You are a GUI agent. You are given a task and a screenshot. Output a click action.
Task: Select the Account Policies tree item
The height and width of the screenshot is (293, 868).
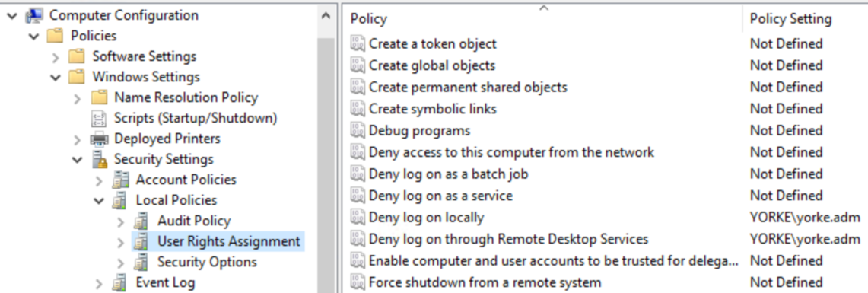(x=186, y=180)
